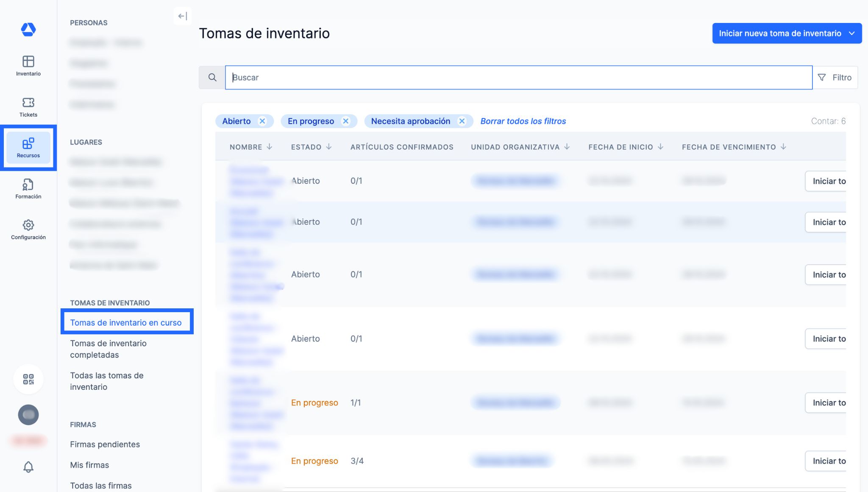Click the QR code scanner icon
Image resolution: width=868 pixels, height=492 pixels.
click(x=28, y=379)
